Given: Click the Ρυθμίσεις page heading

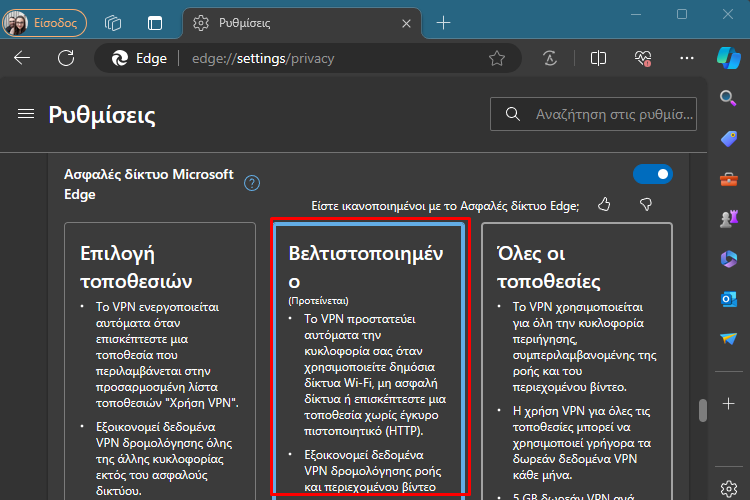Looking at the screenshot, I should click(102, 115).
